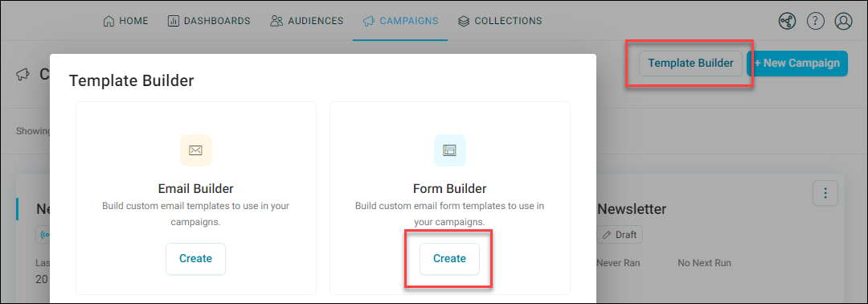The image size is (868, 304).
Task: Click Create under Email Builder
Action: pyautogui.click(x=195, y=259)
